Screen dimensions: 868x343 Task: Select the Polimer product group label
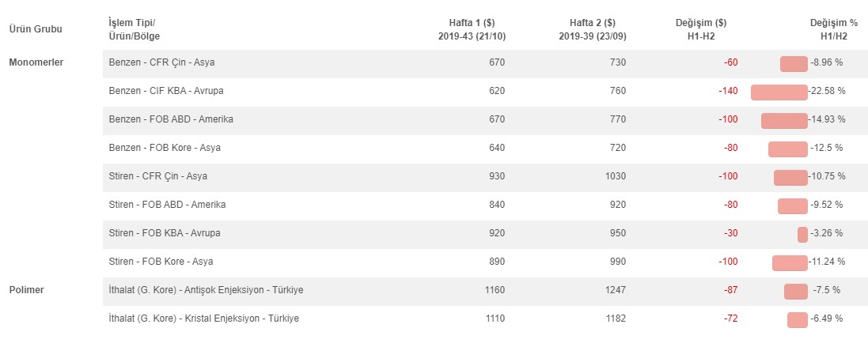pos(27,290)
